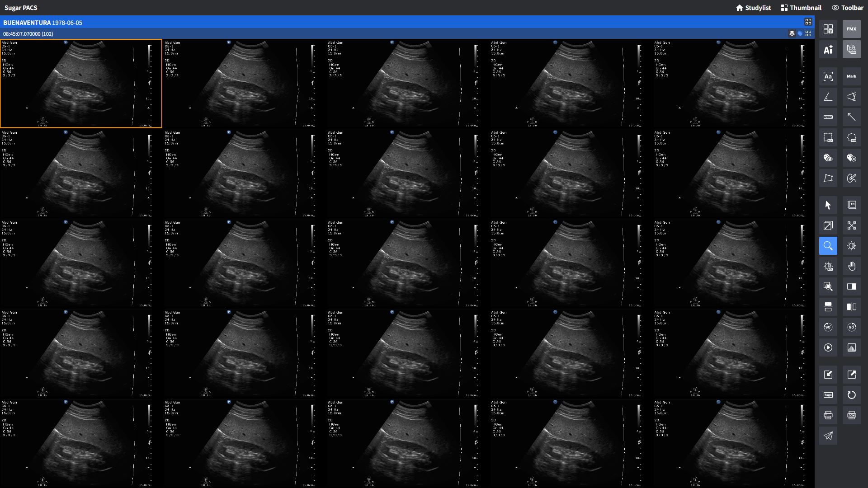The image size is (868, 488).
Task: Toggle image invert (half white rectangle)
Action: point(851,286)
